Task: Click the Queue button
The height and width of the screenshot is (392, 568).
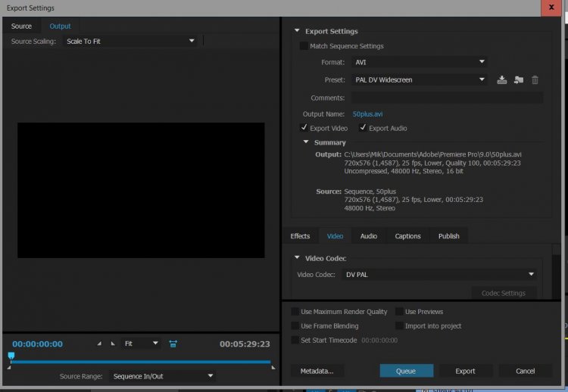Action: point(406,371)
